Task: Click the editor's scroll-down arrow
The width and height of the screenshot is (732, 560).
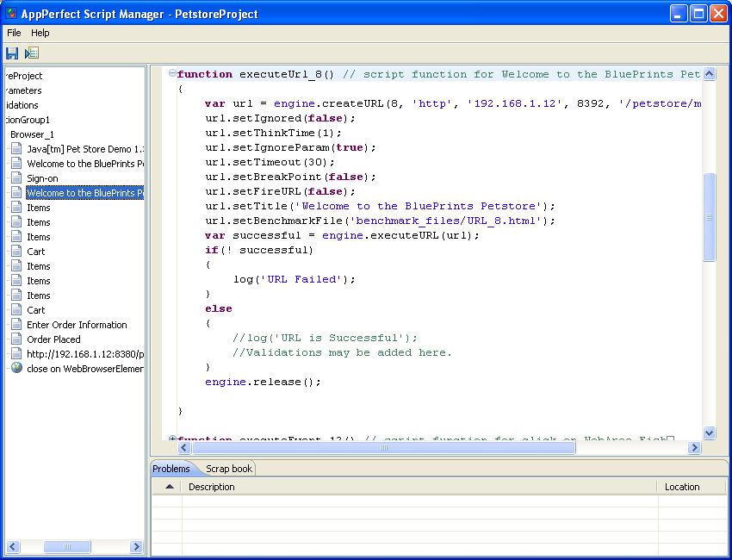Action: 709,433
